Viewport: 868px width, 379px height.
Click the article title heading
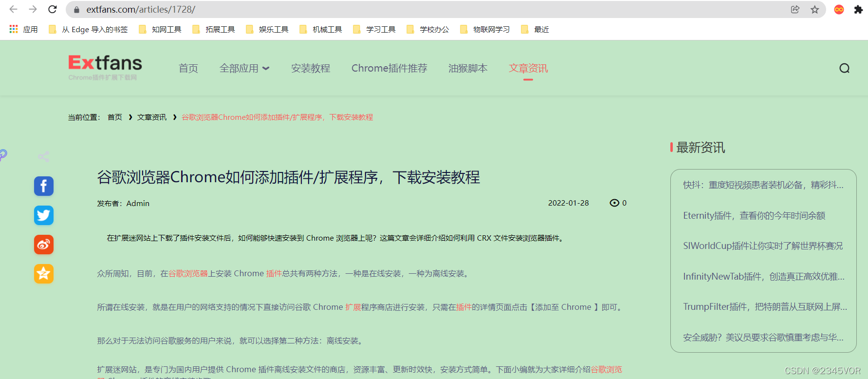point(289,177)
